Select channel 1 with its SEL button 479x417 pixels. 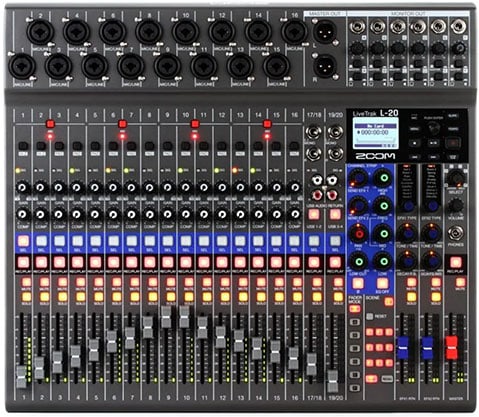(23, 241)
